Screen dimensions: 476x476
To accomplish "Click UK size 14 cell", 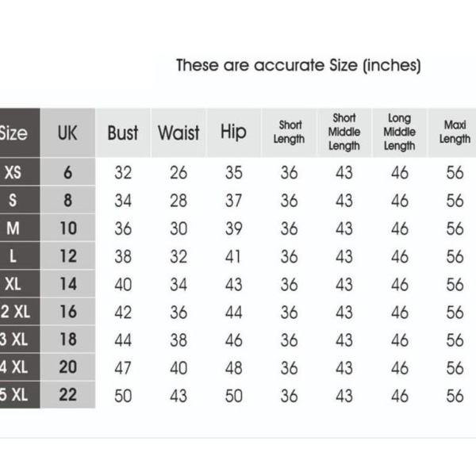I will point(67,284).
